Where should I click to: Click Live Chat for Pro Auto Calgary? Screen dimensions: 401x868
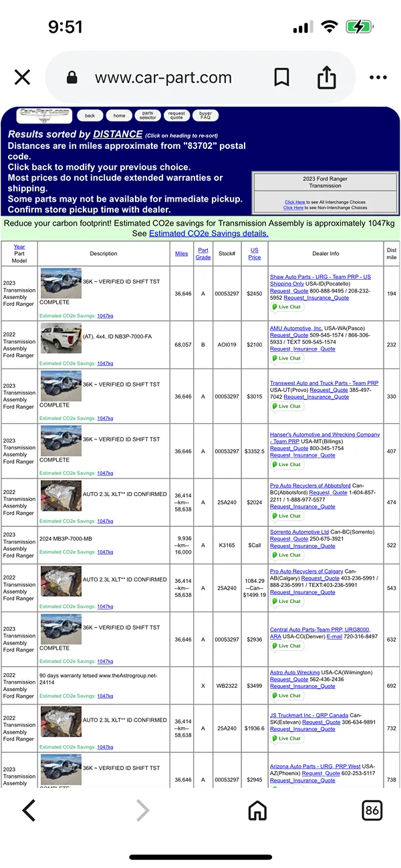(x=287, y=602)
